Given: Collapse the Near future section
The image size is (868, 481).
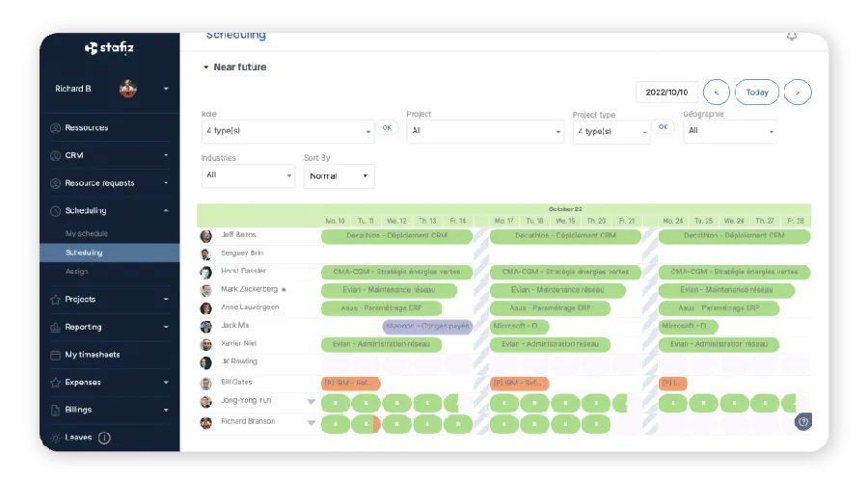Looking at the screenshot, I should point(205,67).
